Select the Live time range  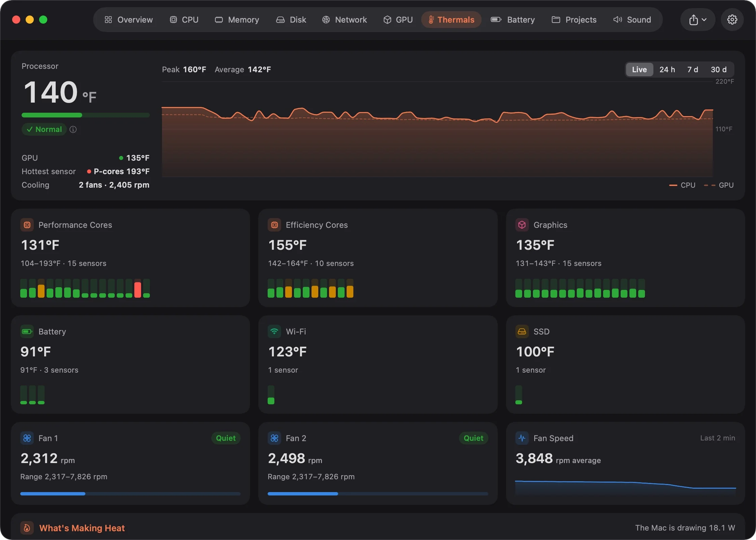tap(639, 70)
